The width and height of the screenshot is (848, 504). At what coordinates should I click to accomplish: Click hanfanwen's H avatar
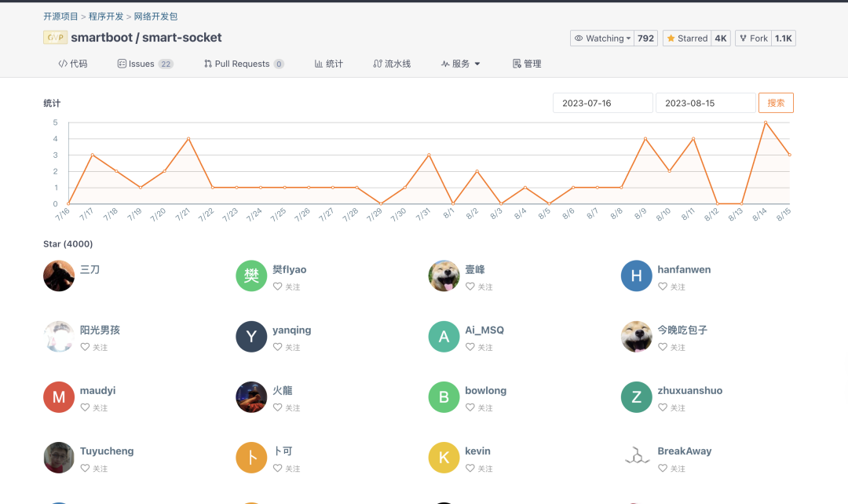(x=637, y=276)
